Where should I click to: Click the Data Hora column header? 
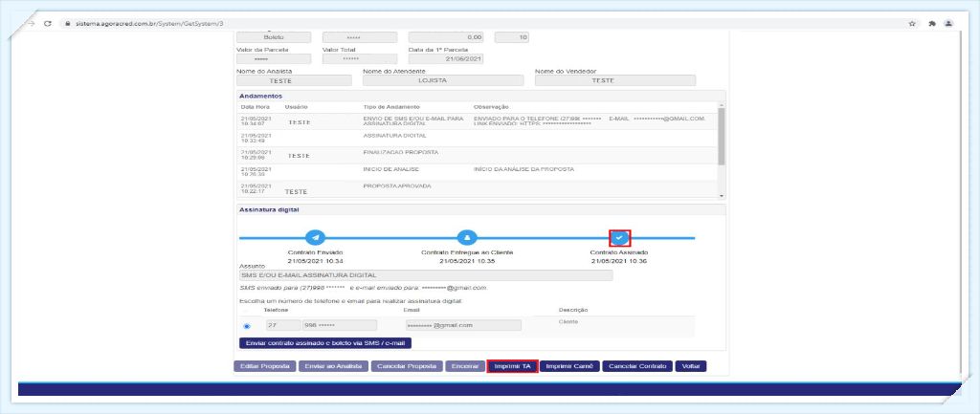point(255,107)
